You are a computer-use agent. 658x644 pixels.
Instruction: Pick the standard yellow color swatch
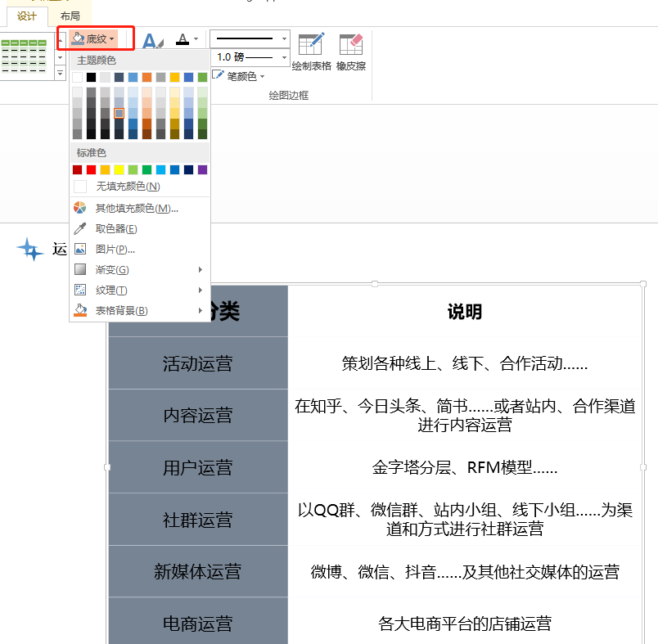click(x=119, y=169)
